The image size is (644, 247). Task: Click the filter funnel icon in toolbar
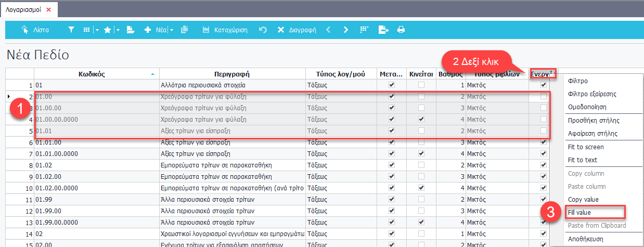click(71, 30)
